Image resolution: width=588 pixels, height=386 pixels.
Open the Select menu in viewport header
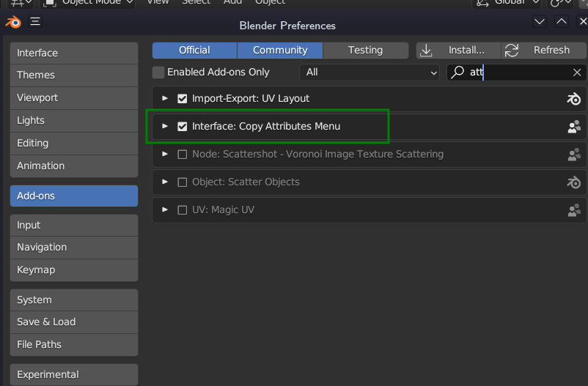196,3
